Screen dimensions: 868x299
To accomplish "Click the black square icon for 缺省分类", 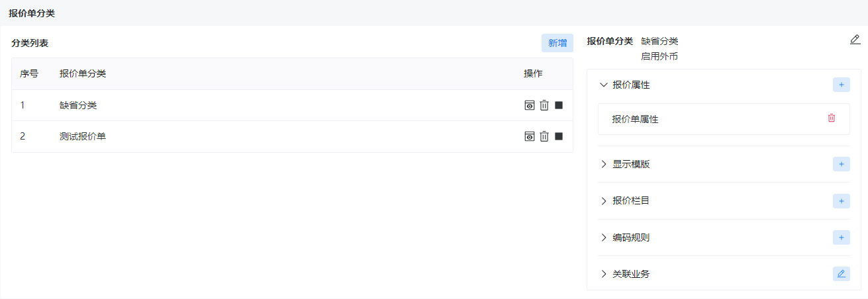I will 559,105.
